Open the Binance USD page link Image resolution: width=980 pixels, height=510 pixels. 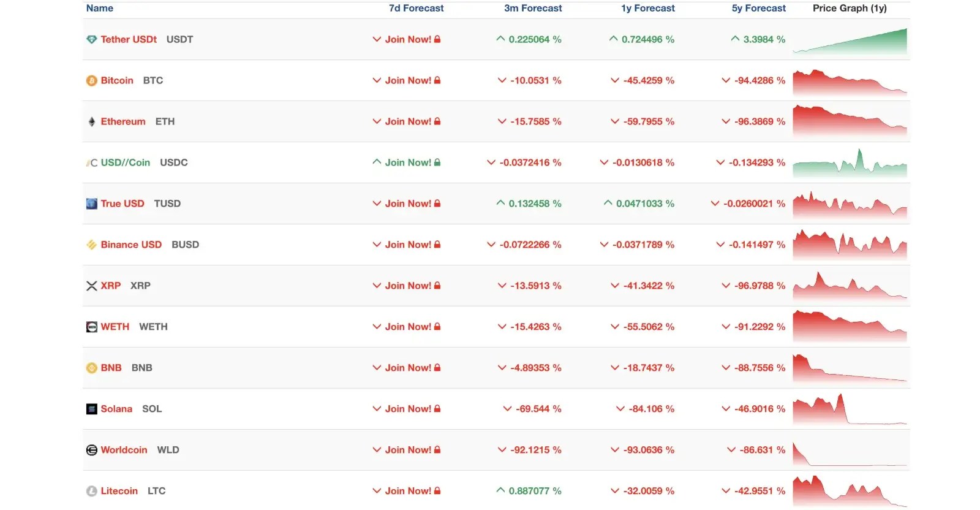(131, 245)
